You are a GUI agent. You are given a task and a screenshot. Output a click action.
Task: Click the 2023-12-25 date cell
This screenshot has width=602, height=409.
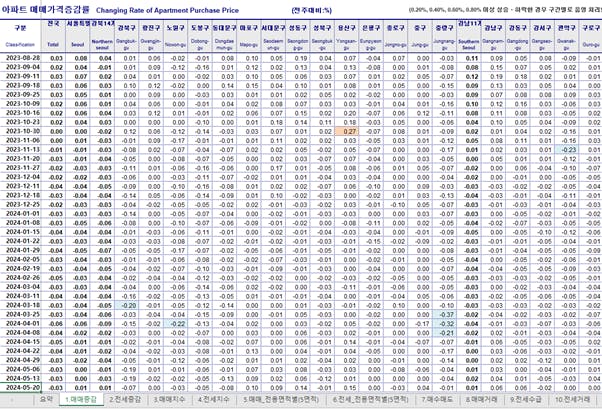click(21, 204)
